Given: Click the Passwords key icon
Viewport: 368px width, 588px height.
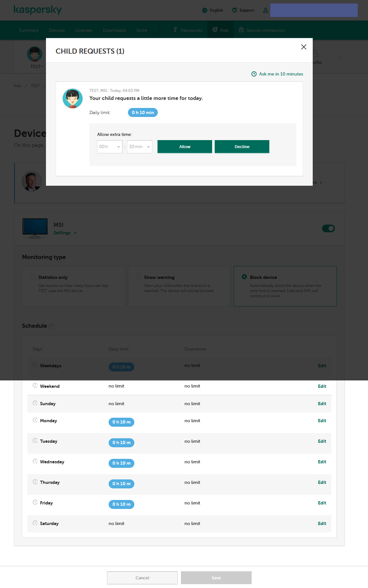Looking at the screenshot, I should click(175, 30).
